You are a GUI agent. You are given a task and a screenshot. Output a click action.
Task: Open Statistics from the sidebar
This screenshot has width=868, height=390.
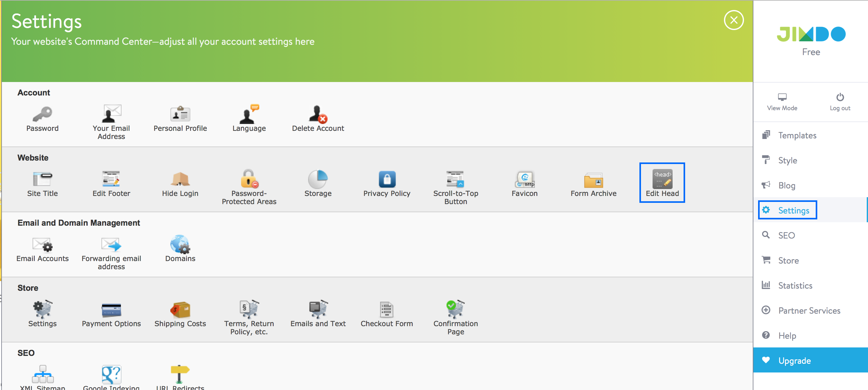795,285
